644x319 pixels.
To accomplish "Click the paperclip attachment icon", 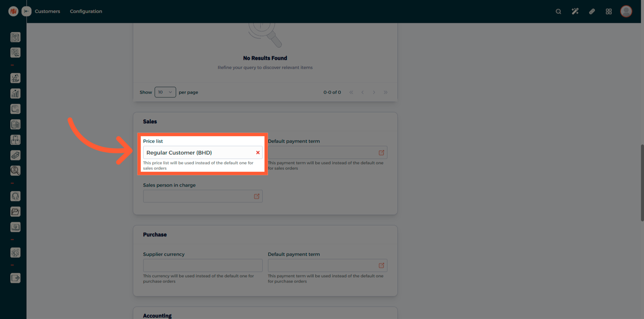I will coord(592,12).
